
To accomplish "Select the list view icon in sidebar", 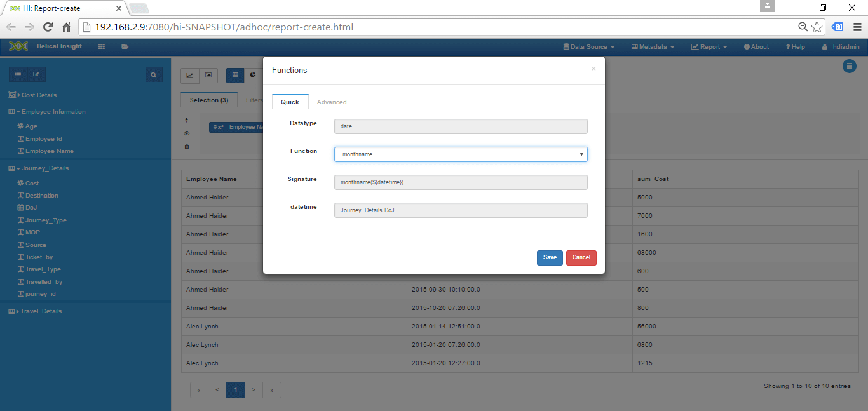I will tap(18, 74).
